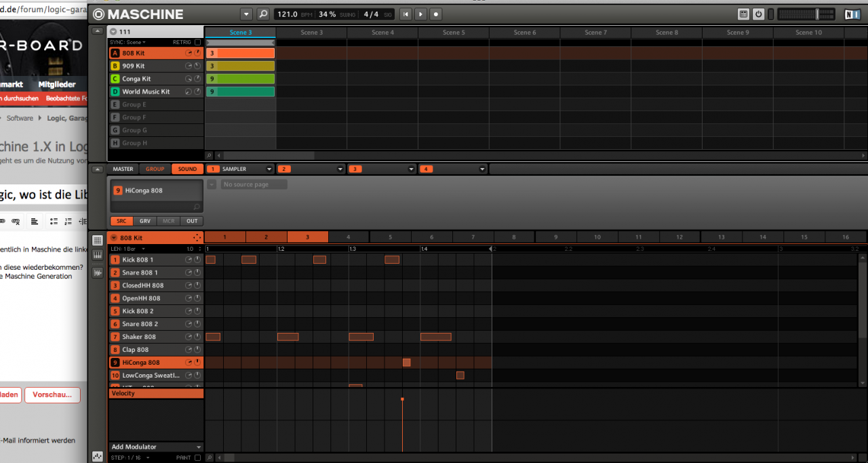Image resolution: width=868 pixels, height=463 pixels.
Task: Select the first Scene 3 tab
Action: tap(240, 33)
